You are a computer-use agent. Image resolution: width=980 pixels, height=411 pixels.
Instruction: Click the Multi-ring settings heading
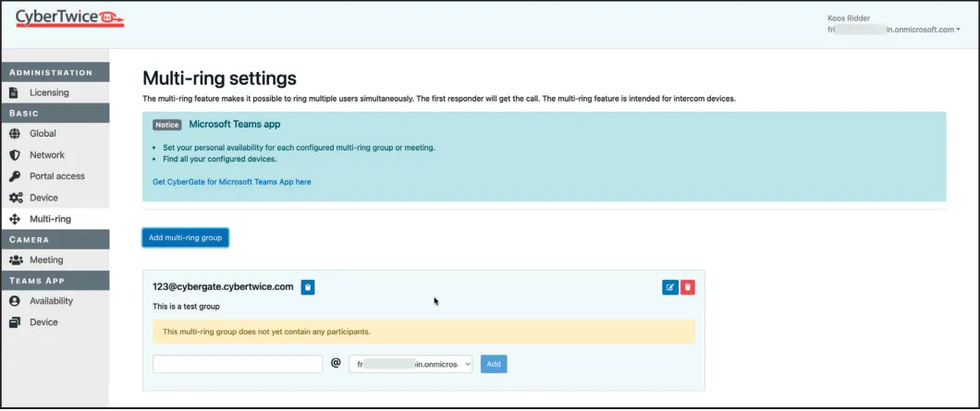coord(219,79)
